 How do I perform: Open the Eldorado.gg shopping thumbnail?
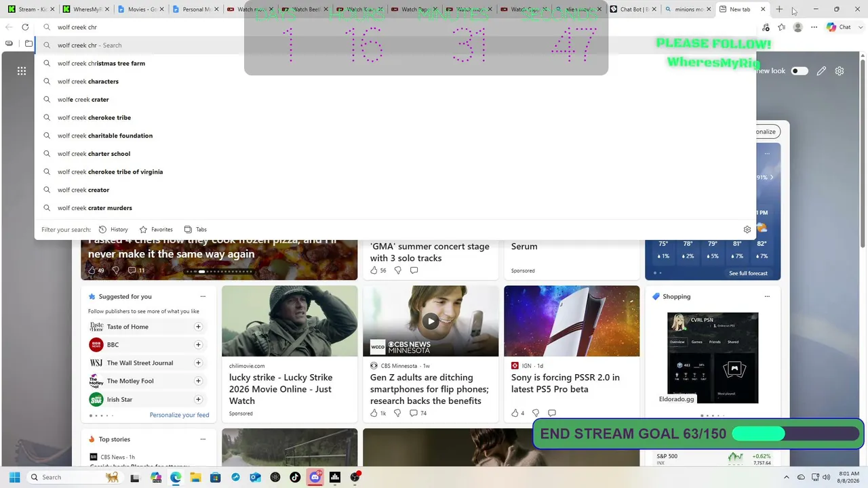click(713, 358)
